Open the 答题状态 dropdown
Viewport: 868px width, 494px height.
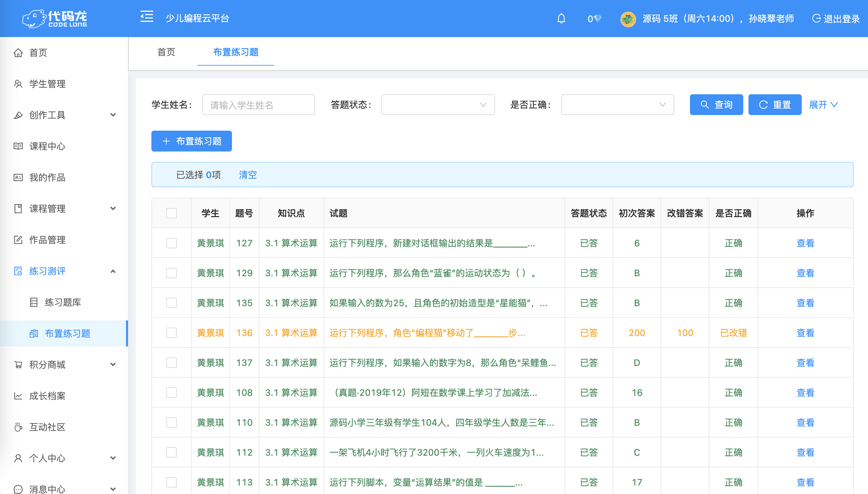[438, 105]
